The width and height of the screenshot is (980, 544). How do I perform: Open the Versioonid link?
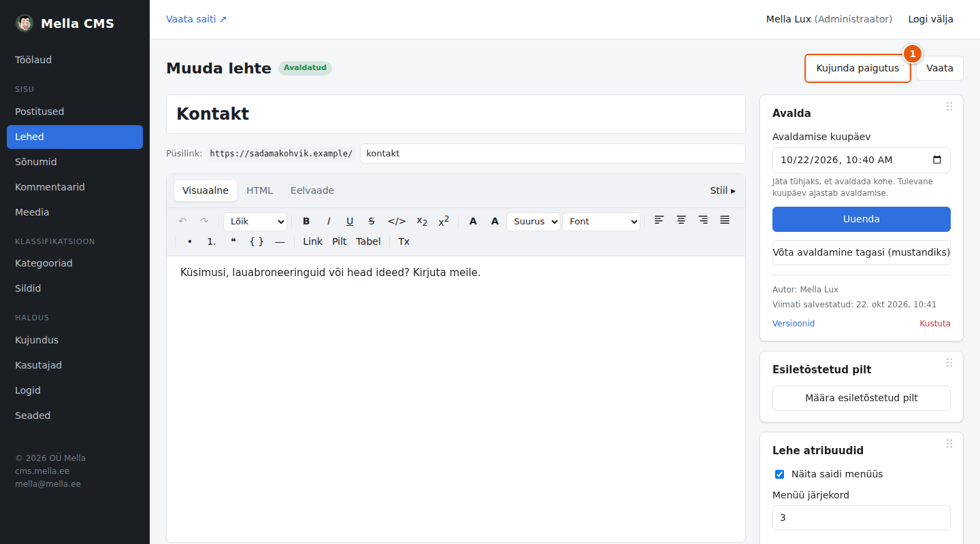pyautogui.click(x=794, y=324)
